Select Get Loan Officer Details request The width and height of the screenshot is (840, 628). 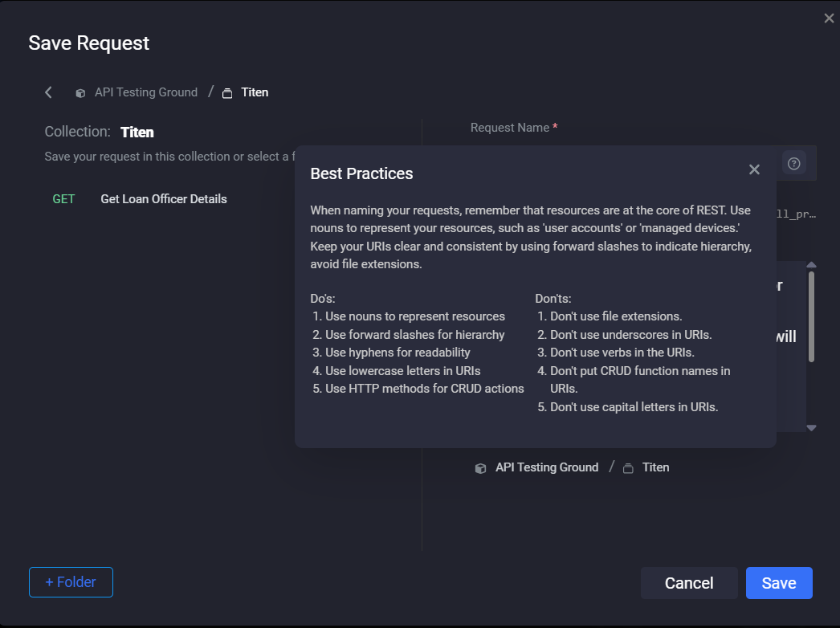(164, 199)
